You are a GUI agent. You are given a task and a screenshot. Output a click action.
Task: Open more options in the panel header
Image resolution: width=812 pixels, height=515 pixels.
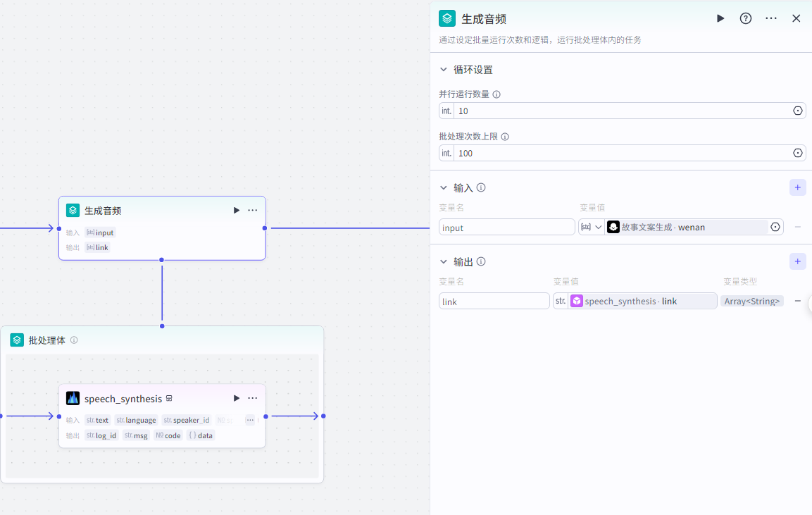pos(771,18)
